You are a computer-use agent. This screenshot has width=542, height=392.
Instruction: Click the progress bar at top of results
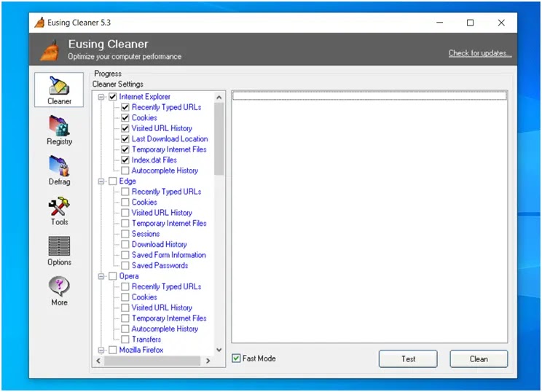click(369, 95)
